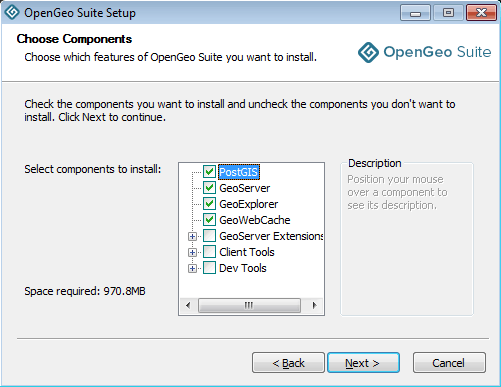Select the PostGIS tree item label

(x=239, y=172)
